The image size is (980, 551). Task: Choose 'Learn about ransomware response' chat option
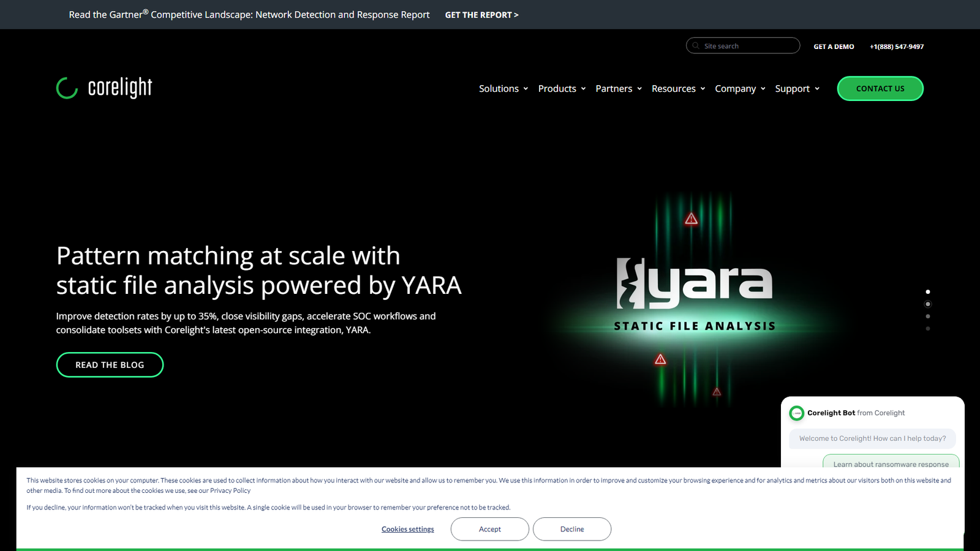(891, 463)
